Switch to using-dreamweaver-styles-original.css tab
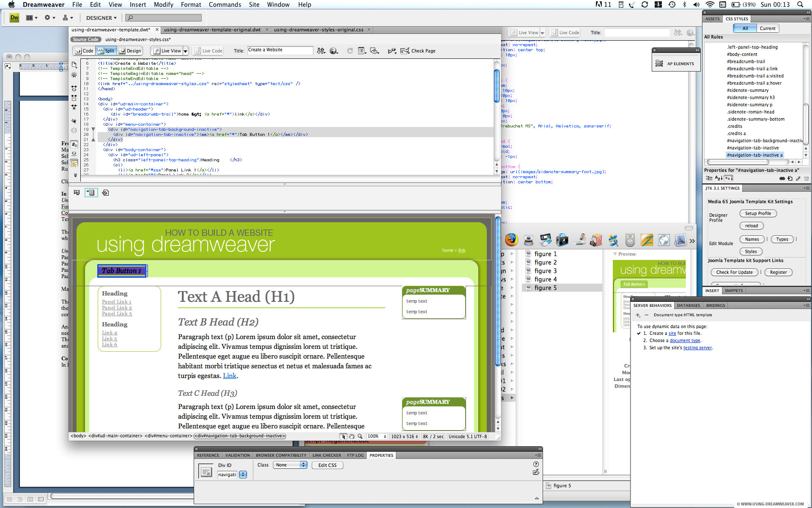The height and width of the screenshot is (508, 812). [x=318, y=30]
